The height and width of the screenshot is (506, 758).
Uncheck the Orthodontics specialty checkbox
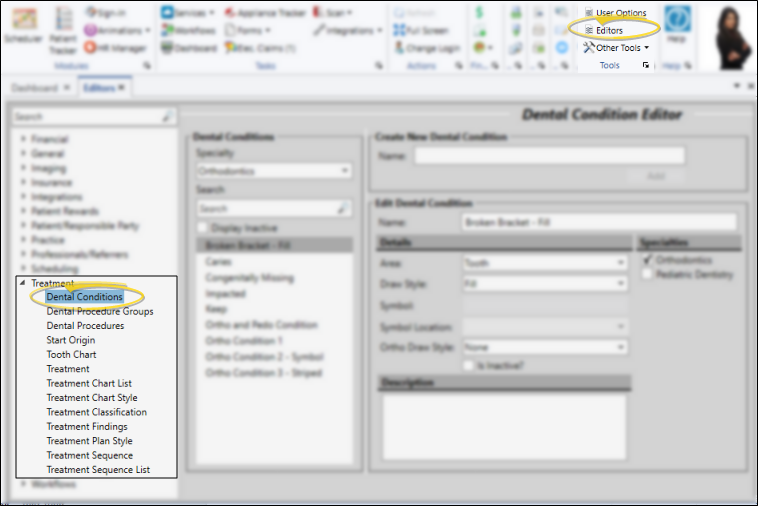[647, 259]
